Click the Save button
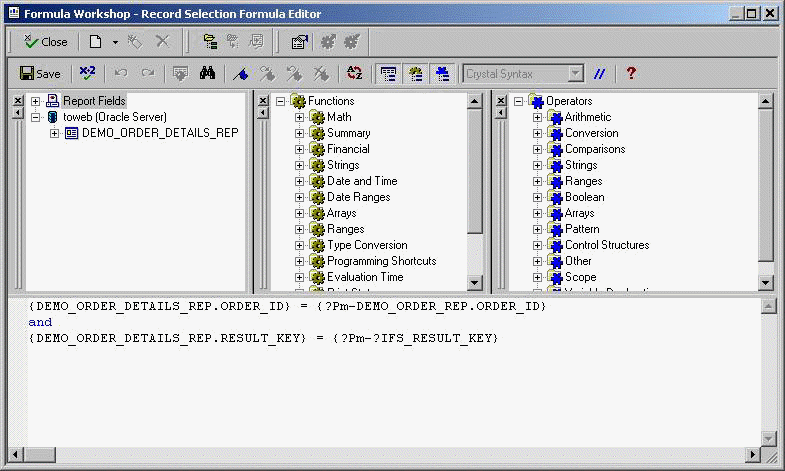The width and height of the screenshot is (785, 471). [40, 73]
